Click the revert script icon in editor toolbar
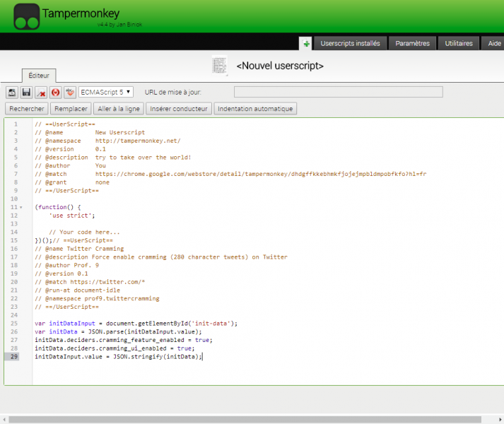This screenshot has width=504, height=424. (x=12, y=93)
